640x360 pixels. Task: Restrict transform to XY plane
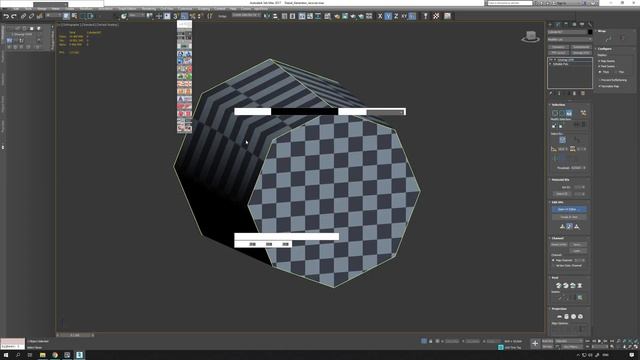(x=404, y=16)
